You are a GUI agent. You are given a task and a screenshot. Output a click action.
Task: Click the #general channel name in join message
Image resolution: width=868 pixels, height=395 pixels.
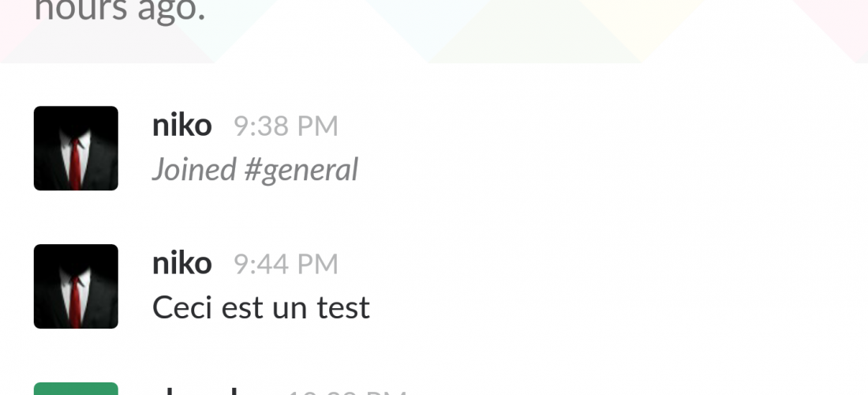pyautogui.click(x=301, y=171)
